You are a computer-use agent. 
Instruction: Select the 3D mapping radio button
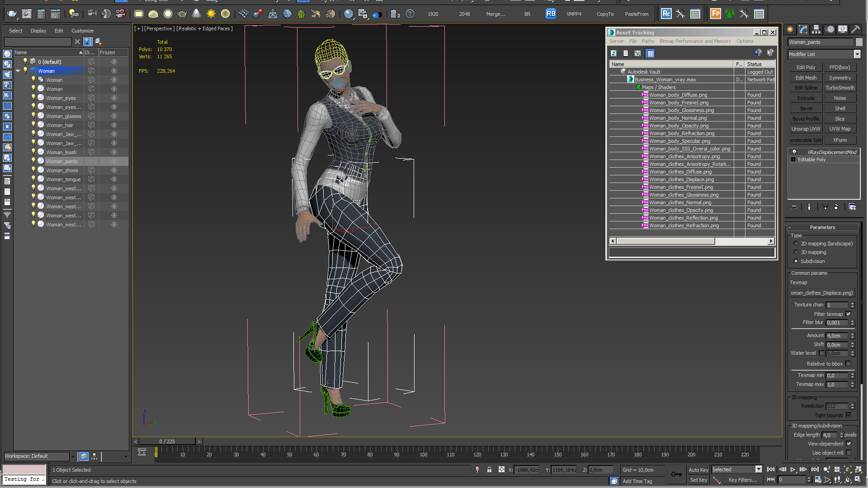(796, 252)
